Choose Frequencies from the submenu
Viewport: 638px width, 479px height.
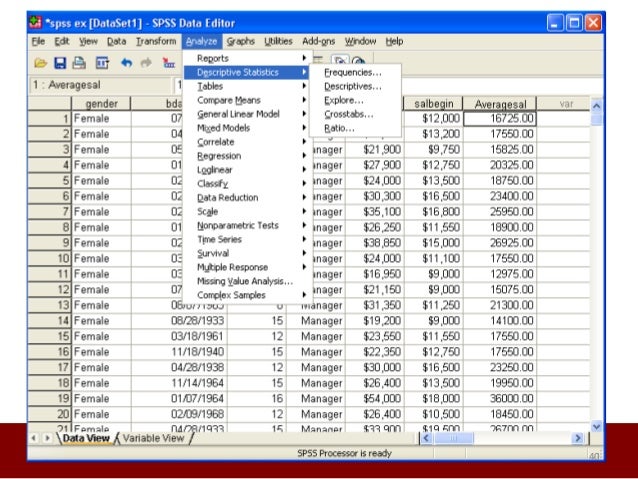tap(355, 72)
